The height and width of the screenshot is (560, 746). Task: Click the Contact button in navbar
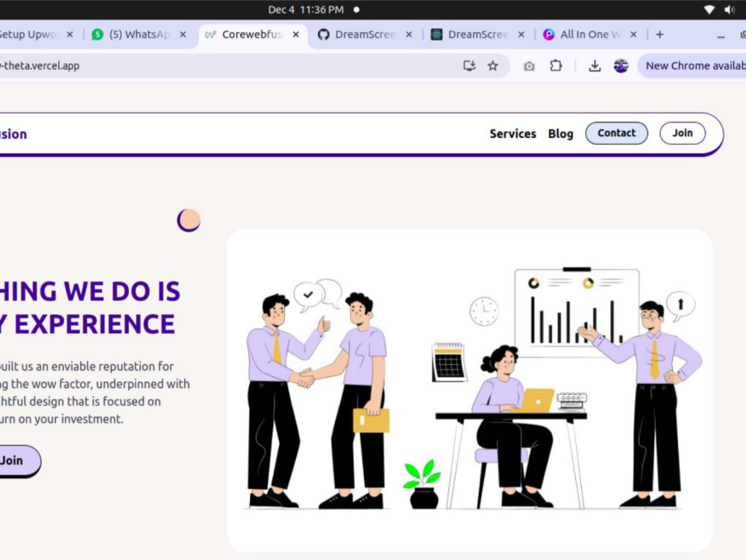click(617, 133)
